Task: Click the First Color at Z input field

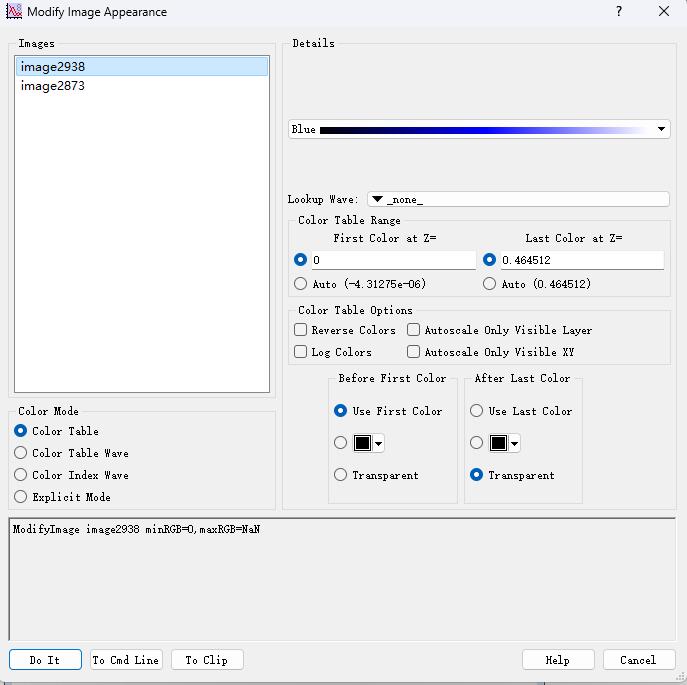Action: (393, 260)
